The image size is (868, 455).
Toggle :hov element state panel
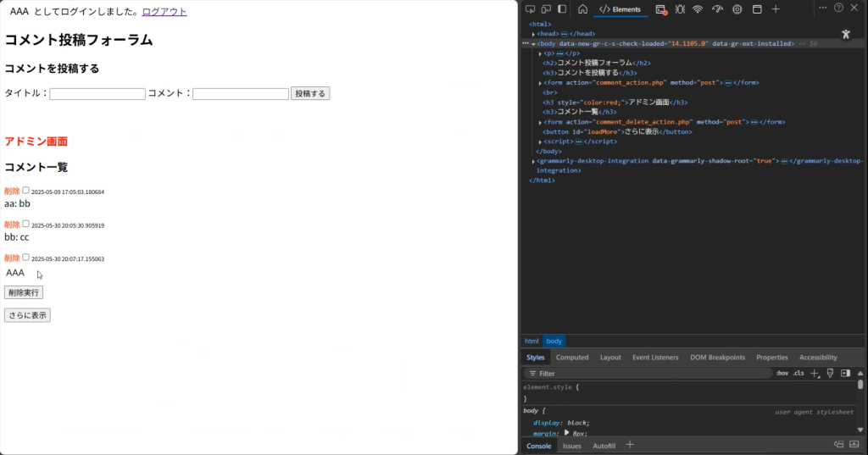pos(782,374)
